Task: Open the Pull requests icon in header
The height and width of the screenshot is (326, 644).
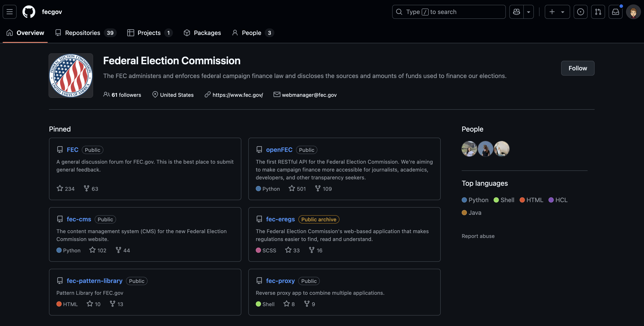Action: click(598, 12)
